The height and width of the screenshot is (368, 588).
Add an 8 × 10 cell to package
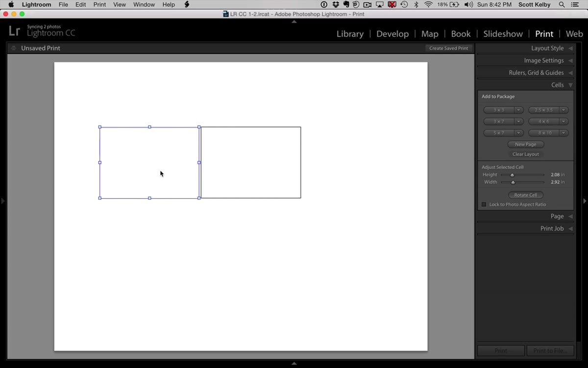(544, 133)
